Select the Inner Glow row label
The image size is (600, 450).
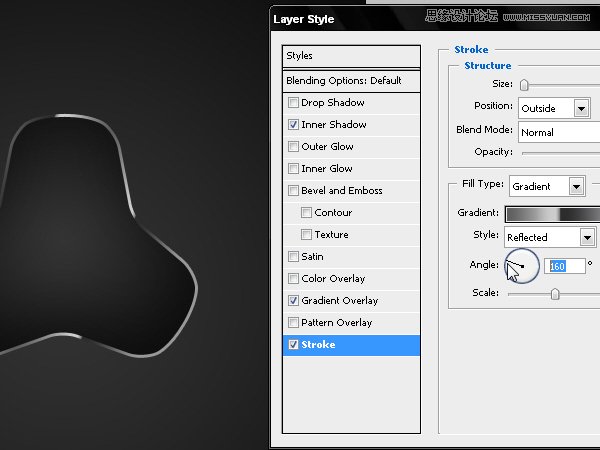[326, 169]
